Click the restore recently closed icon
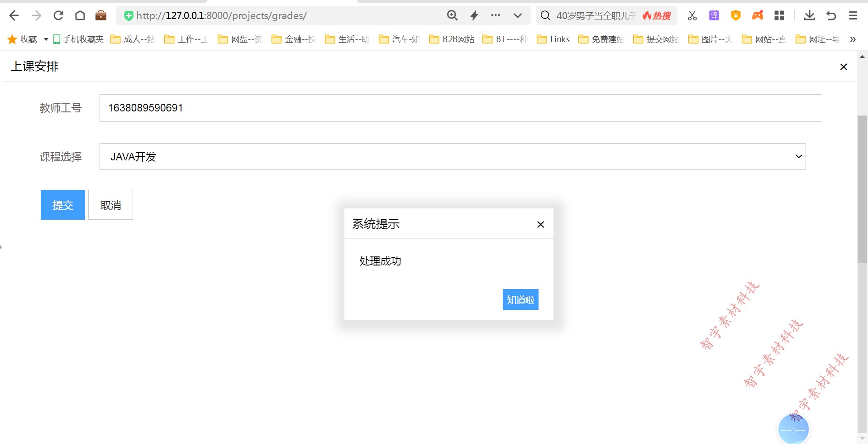The width and height of the screenshot is (868, 444). tap(831, 15)
